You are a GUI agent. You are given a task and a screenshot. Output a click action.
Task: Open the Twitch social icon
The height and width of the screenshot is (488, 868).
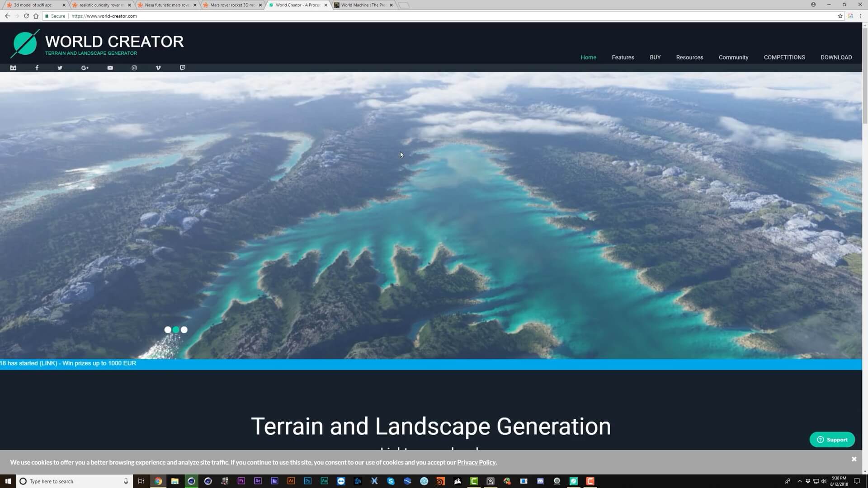182,68
